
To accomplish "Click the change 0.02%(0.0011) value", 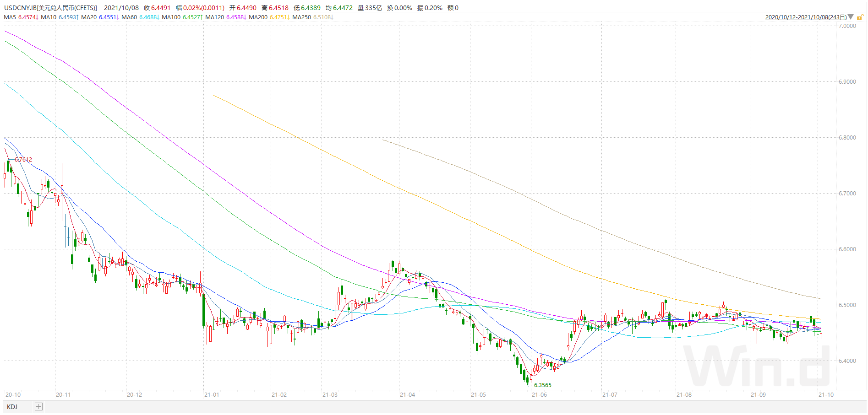I will 204,8.
